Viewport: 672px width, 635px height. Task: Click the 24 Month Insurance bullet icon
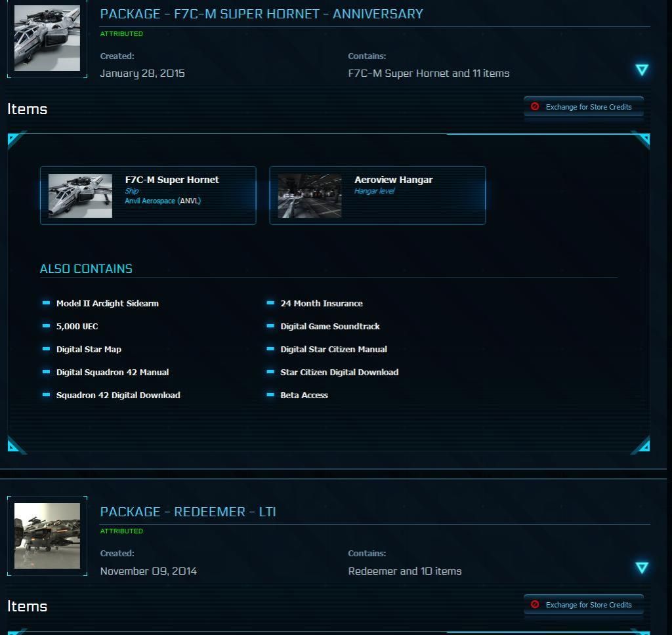(x=270, y=303)
